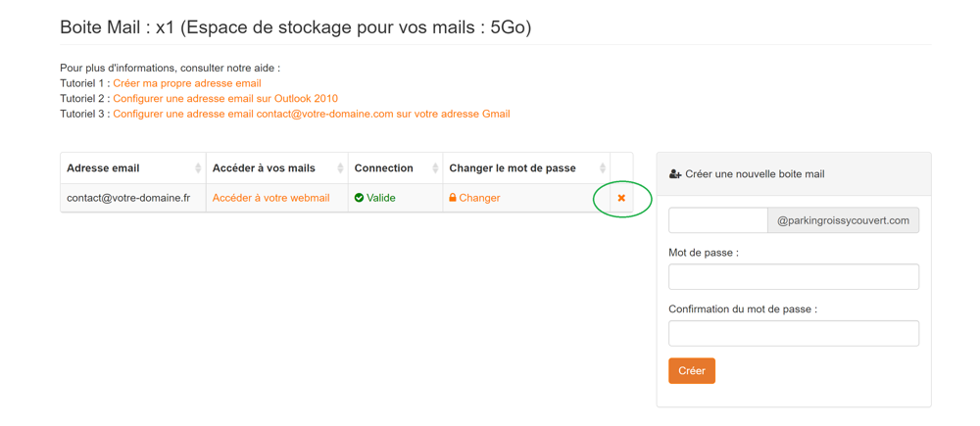The image size is (980, 426).
Task: Click the @parkingroissycouvert.com domain label
Action: pyautogui.click(x=843, y=220)
